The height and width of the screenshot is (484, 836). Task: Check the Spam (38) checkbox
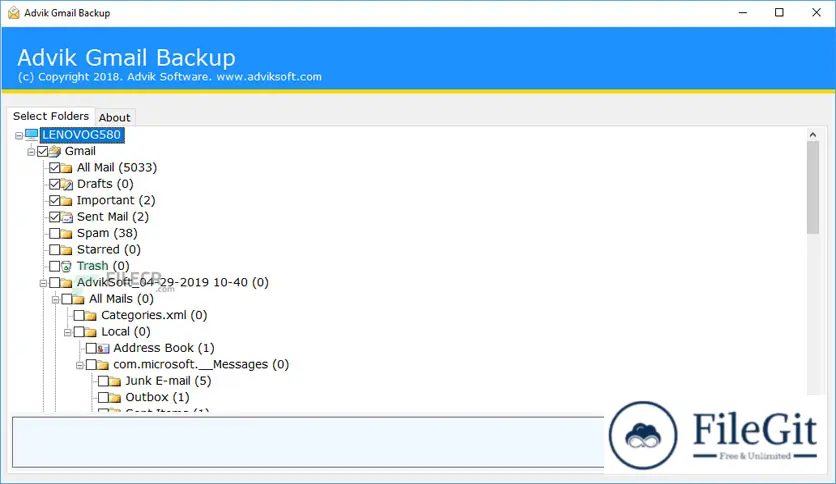pyautogui.click(x=54, y=233)
